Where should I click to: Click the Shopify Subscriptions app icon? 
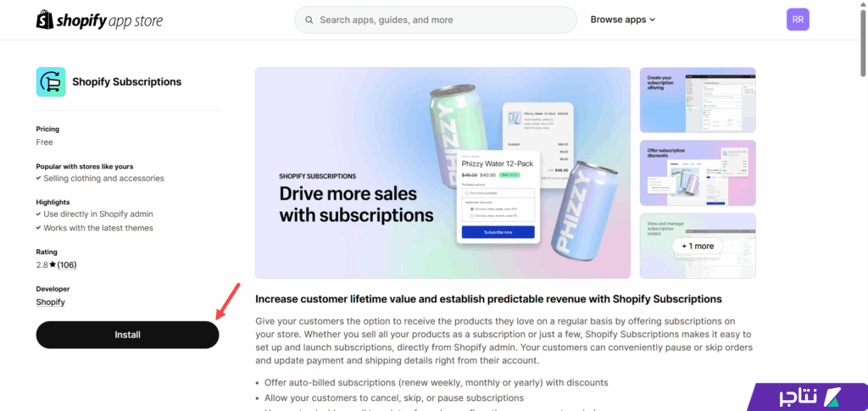[x=51, y=82]
